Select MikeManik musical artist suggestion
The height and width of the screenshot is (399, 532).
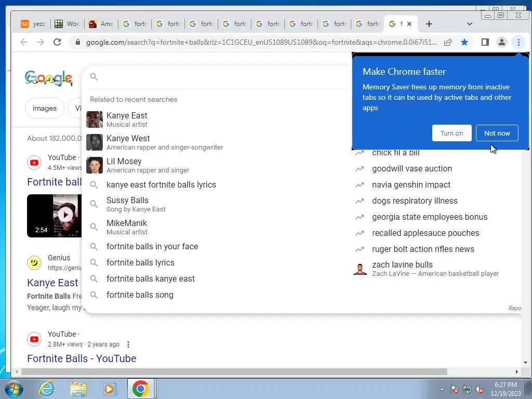(x=217, y=227)
